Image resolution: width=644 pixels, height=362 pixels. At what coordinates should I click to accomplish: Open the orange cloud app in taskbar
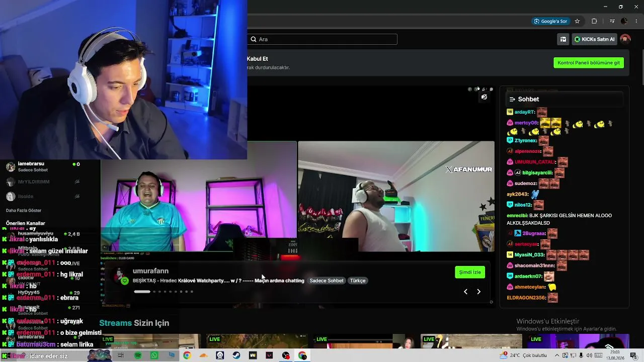coord(203,355)
